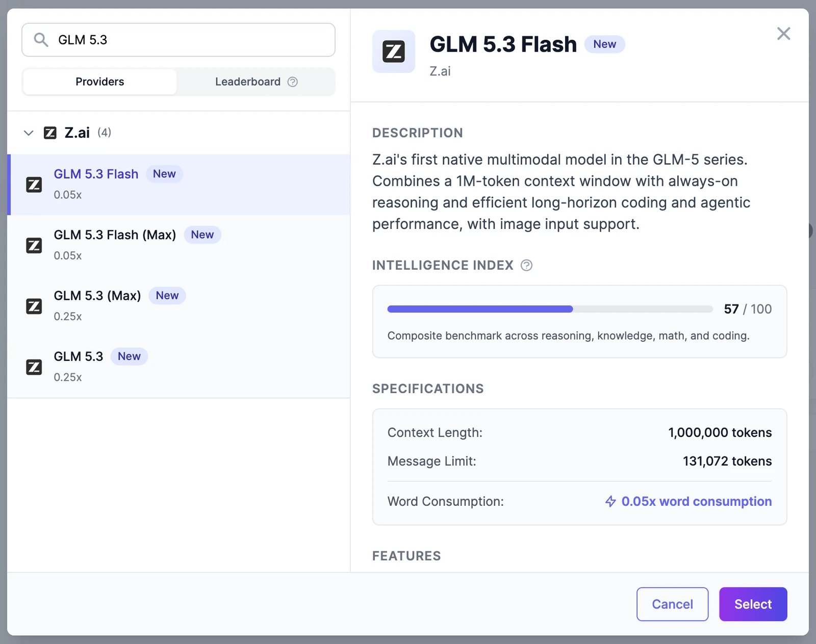
Task: Close the model picker dialog
Action: 784,34
